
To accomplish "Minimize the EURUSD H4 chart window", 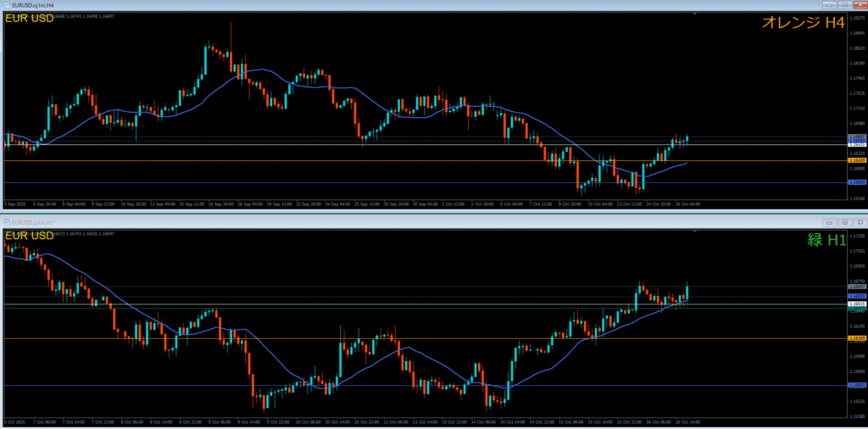I will 828,5.
